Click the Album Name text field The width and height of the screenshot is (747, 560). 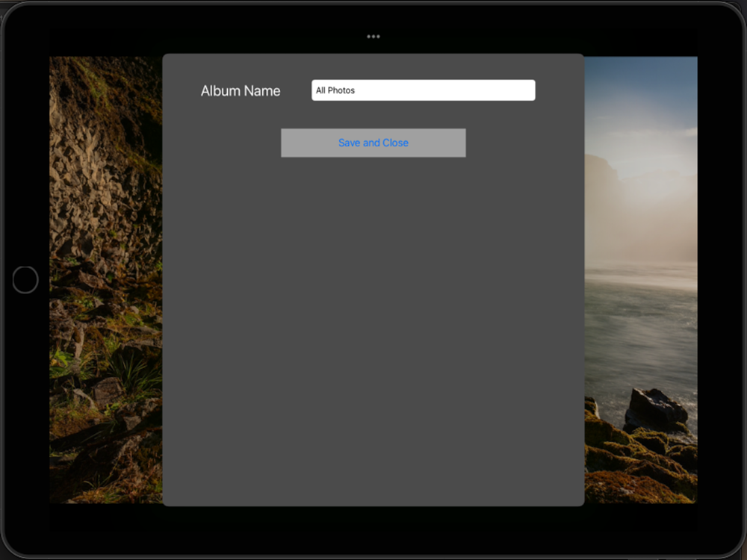click(x=423, y=90)
